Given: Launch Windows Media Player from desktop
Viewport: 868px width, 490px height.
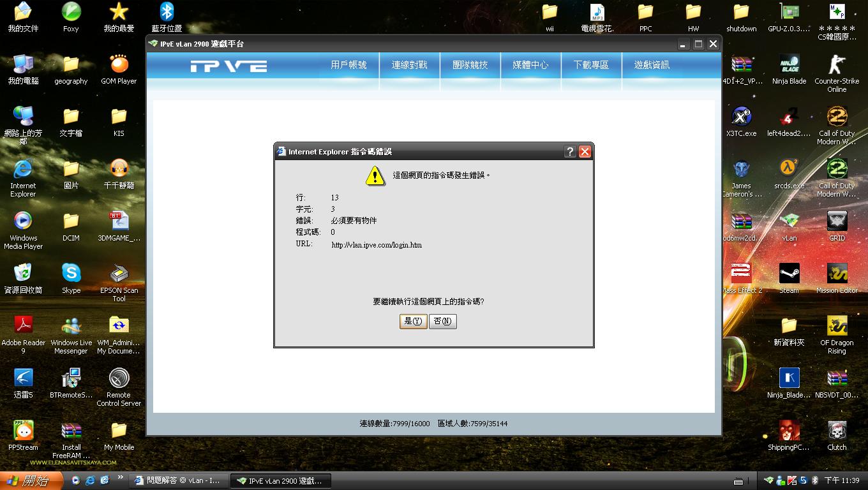Looking at the screenshot, I should (x=23, y=230).
